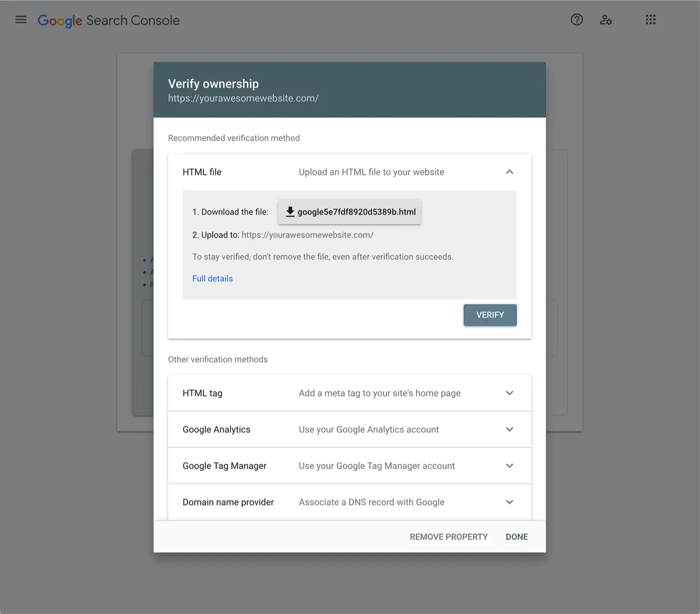The image size is (700, 614).
Task: Open users and permissions settings icon
Action: click(x=605, y=20)
